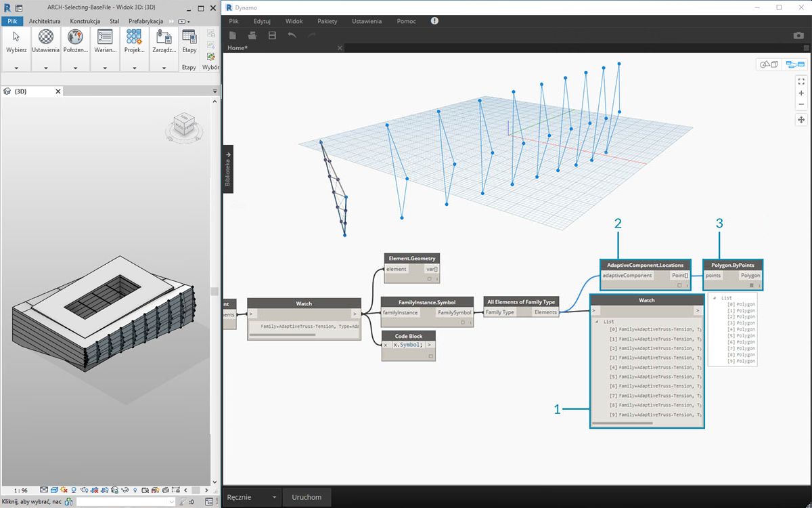Image resolution: width=812 pixels, height=508 pixels.
Task: Toggle lacing square on FamilyInstance.Symbol node
Action: 464,322
